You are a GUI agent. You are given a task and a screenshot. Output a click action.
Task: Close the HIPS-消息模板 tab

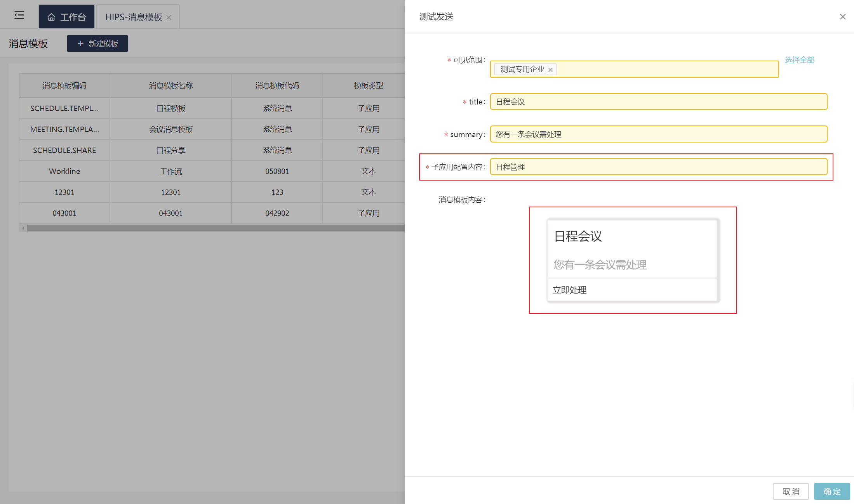[169, 17]
